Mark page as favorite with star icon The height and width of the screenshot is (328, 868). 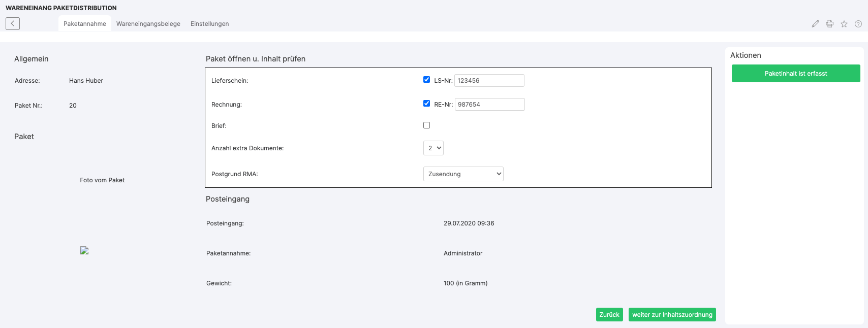click(x=844, y=24)
